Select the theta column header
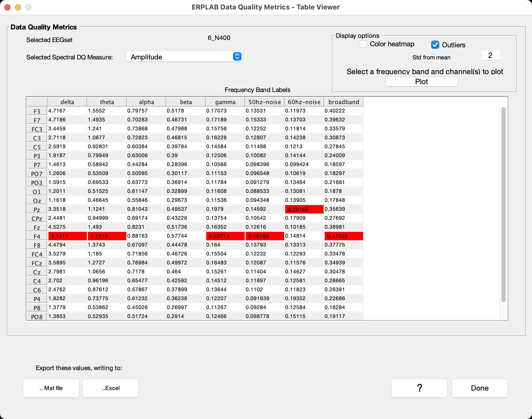 (x=107, y=102)
